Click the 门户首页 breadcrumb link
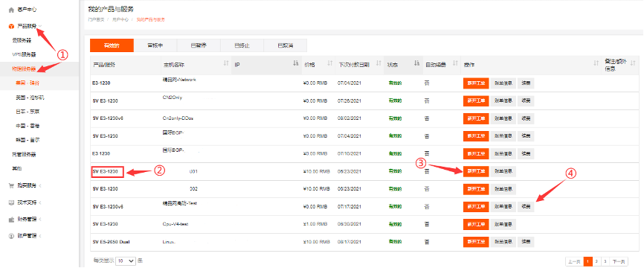Screen dimensions: 644x268 [x=96, y=19]
